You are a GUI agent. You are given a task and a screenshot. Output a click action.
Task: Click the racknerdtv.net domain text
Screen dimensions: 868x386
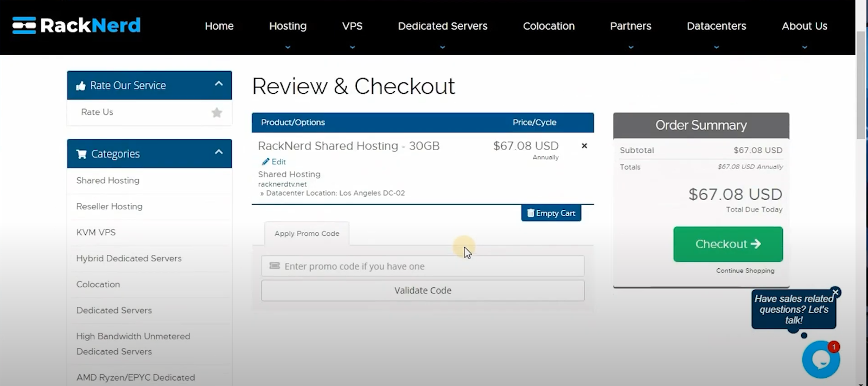(x=282, y=184)
